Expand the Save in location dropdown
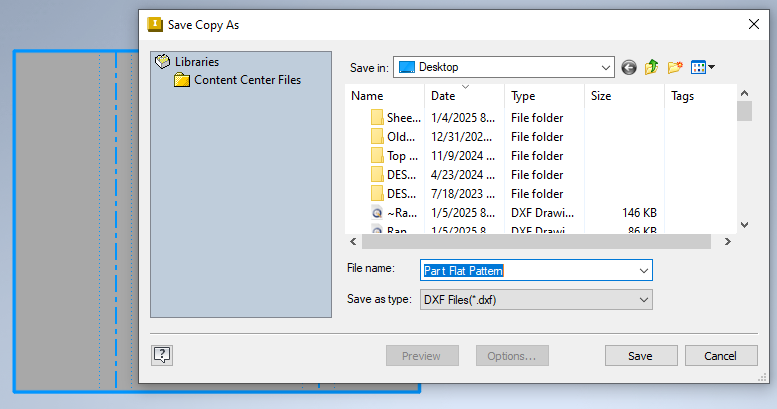777x409 pixels. (x=606, y=68)
